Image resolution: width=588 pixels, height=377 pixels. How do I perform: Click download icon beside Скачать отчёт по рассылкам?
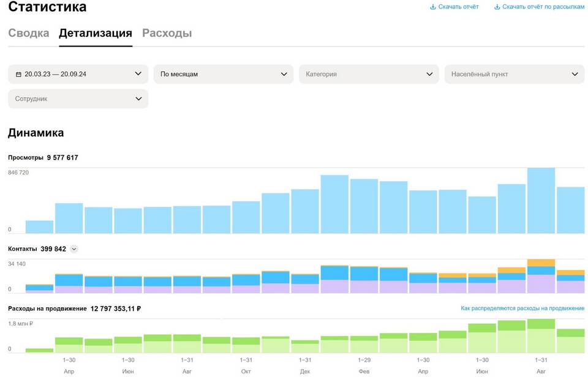[x=497, y=7]
